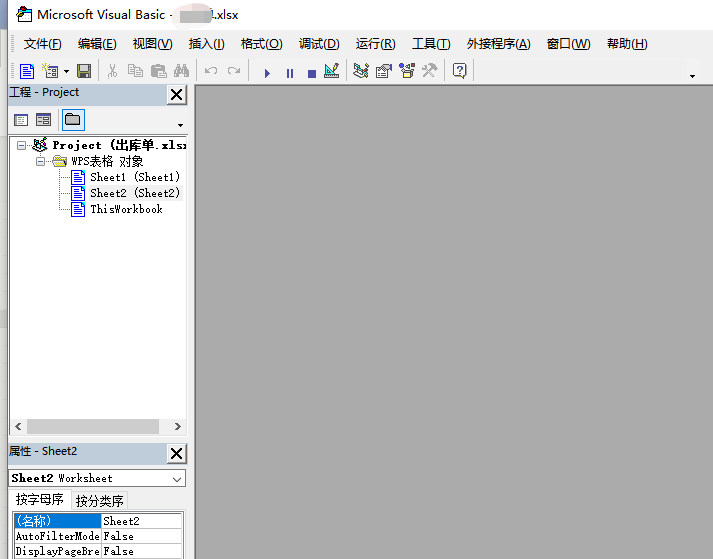Viewport: 713px width, 559px height.
Task: Select the (名称) property row
Action: 57,521
